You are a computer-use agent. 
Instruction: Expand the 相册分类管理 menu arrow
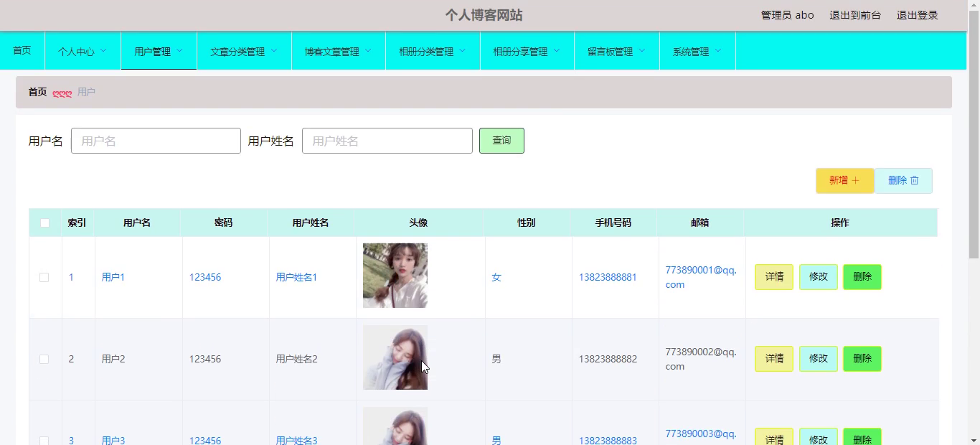pos(462,50)
